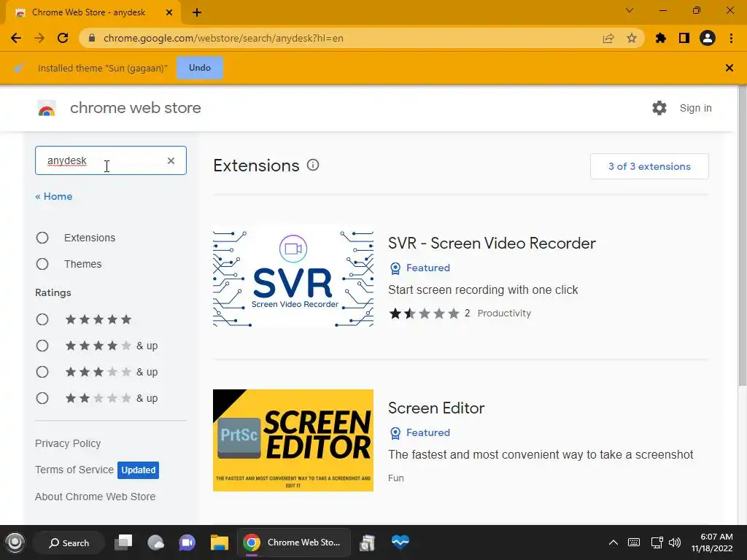Click Featured badge under Screen Editor
Screen dimensions: 747x560
pyautogui.click(x=419, y=433)
